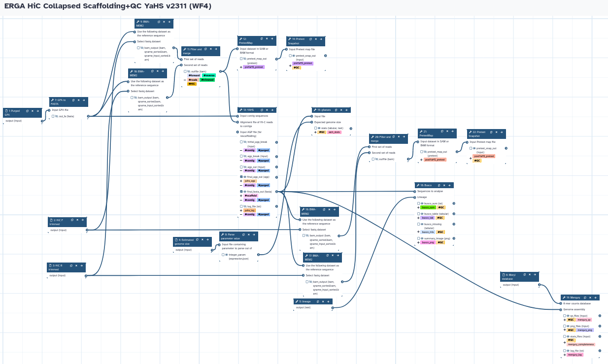Remove the 17: BWA-MEM2 step

[x=332, y=256]
